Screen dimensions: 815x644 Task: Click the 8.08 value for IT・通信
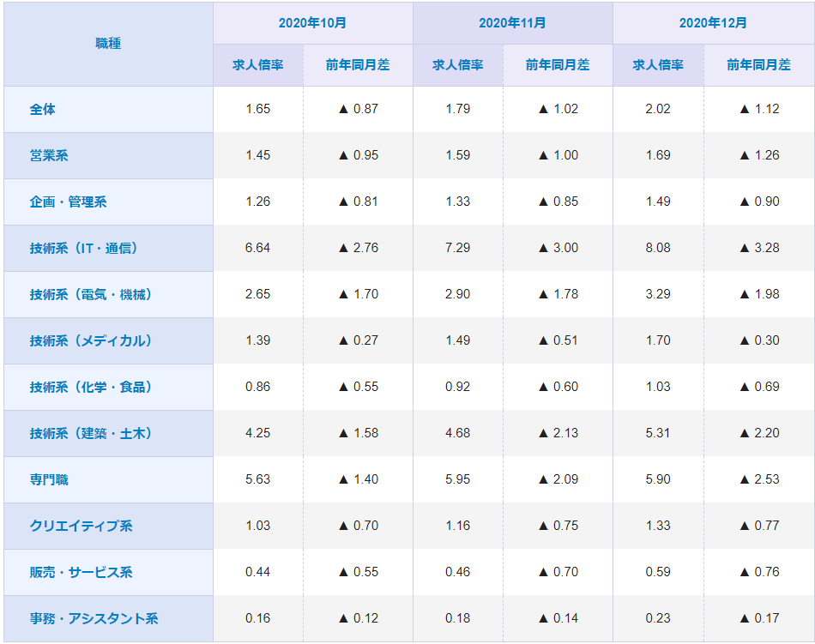click(x=658, y=248)
